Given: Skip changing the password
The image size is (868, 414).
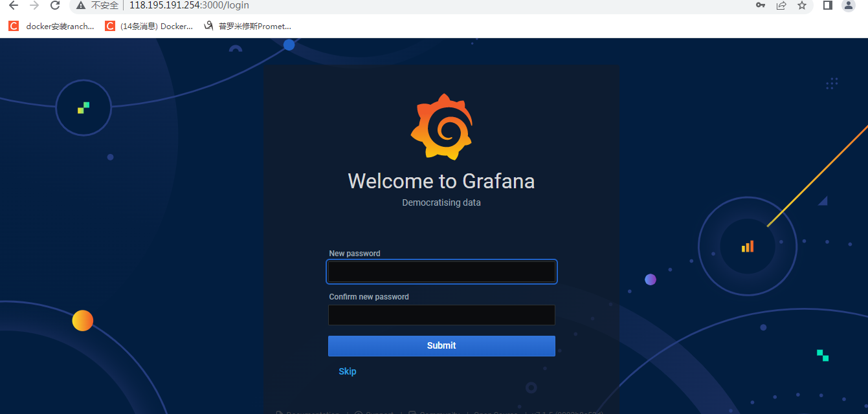Looking at the screenshot, I should point(348,371).
